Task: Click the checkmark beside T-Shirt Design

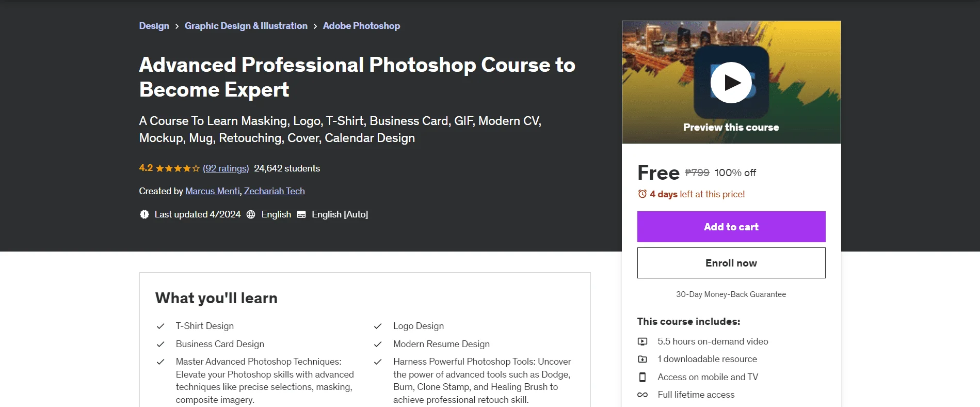Action: (160, 326)
